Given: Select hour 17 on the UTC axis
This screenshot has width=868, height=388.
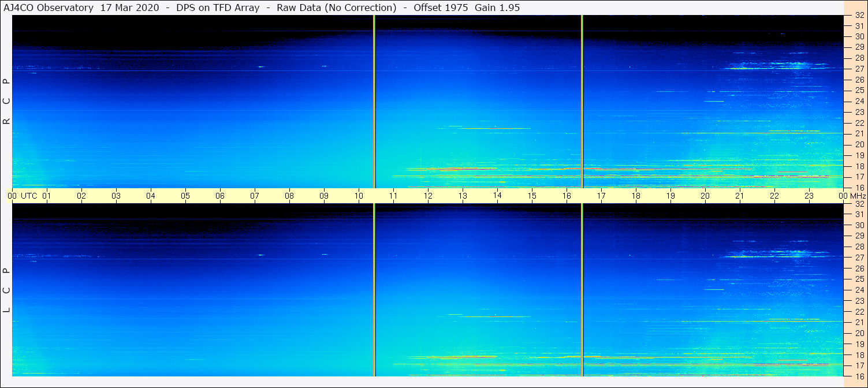Looking at the screenshot, I should 601,196.
